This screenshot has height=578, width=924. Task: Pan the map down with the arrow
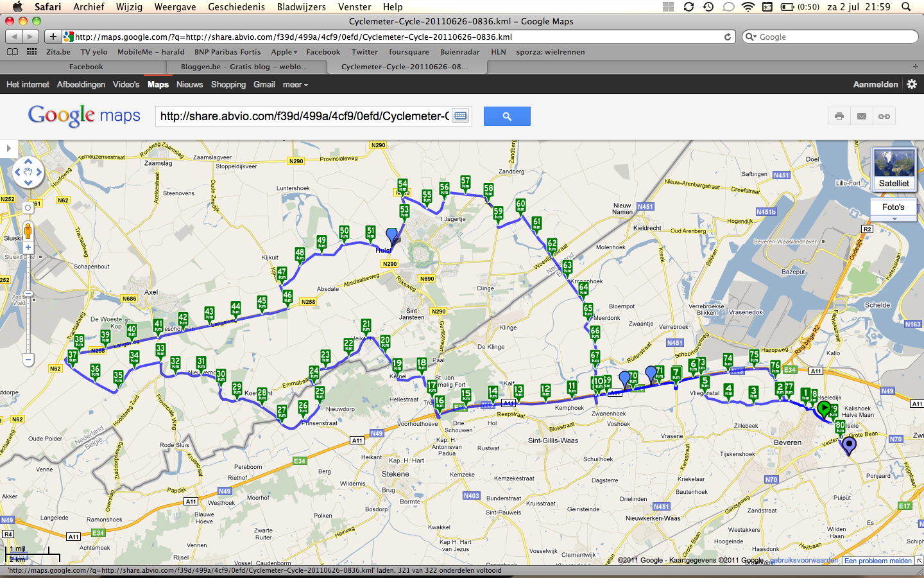tap(28, 183)
